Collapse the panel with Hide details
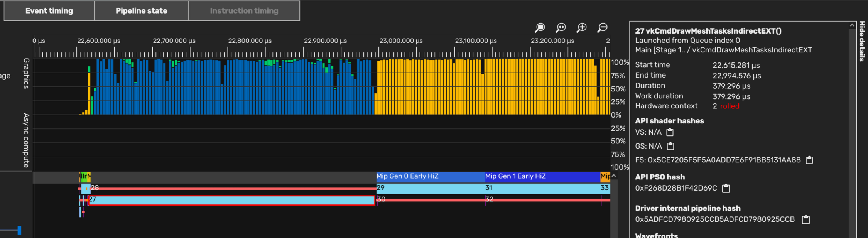The height and width of the screenshot is (238, 868). [x=862, y=42]
